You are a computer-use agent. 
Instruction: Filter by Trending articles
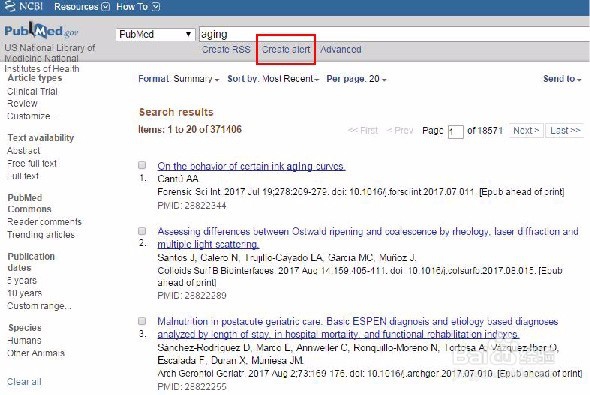41,234
